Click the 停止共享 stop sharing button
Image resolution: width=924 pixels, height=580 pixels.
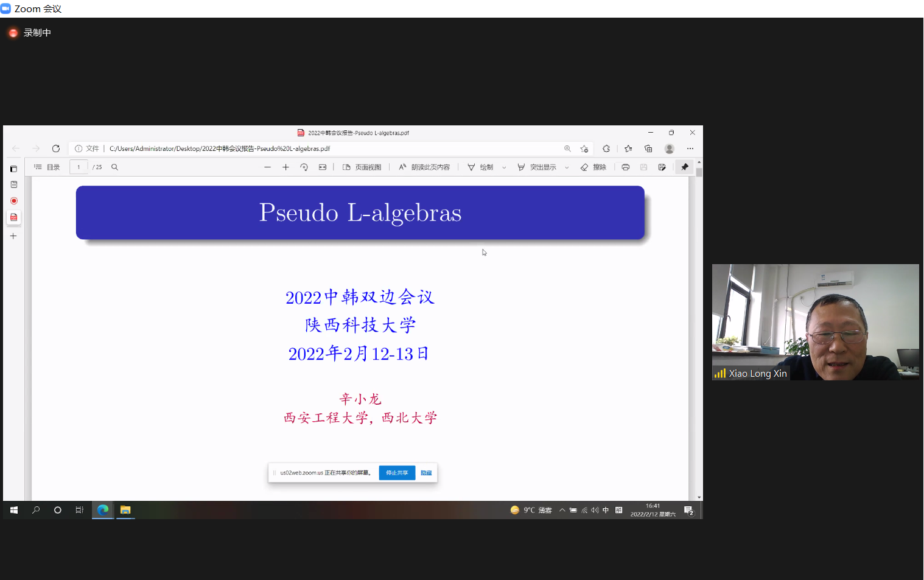pyautogui.click(x=397, y=473)
